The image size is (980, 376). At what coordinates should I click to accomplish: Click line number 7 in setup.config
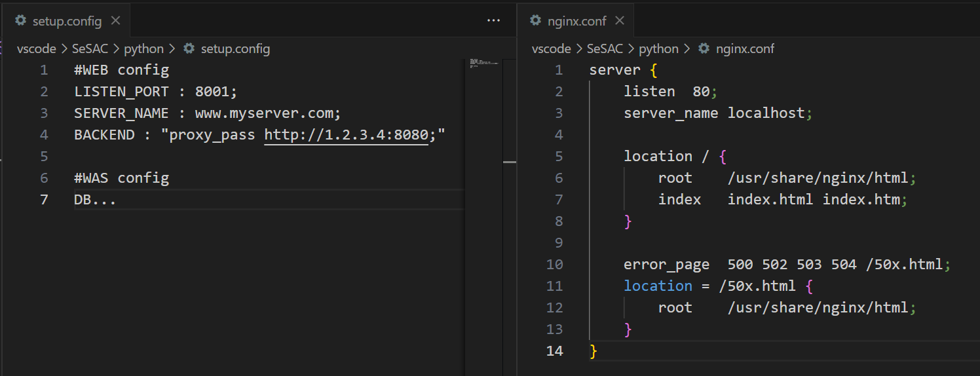point(44,200)
